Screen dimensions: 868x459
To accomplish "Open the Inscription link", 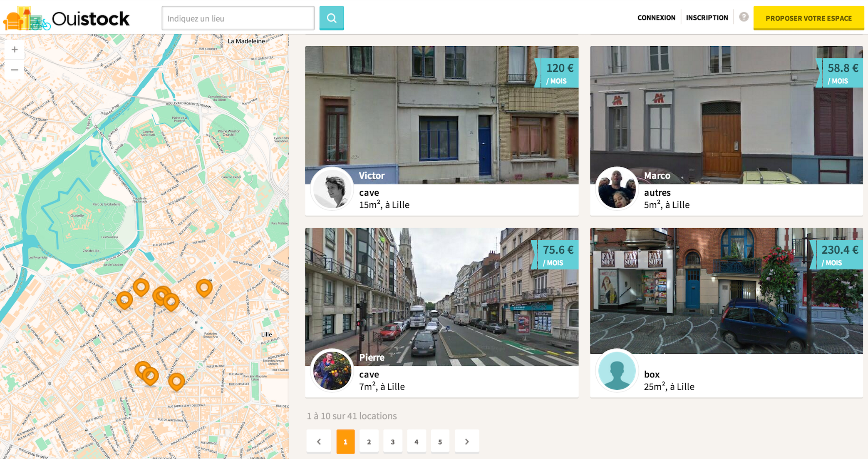I will 707,17.
